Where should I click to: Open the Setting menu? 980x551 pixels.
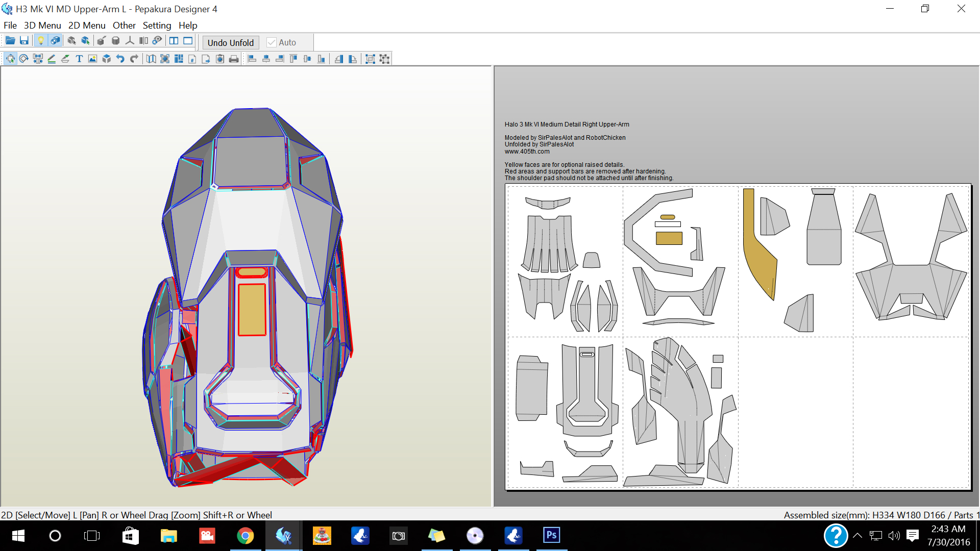[x=157, y=25]
